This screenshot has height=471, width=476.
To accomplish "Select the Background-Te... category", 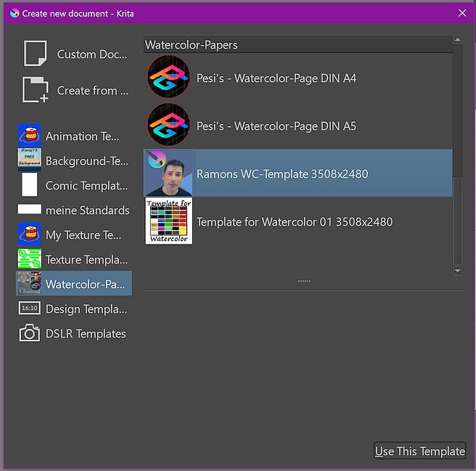I will pyautogui.click(x=87, y=161).
